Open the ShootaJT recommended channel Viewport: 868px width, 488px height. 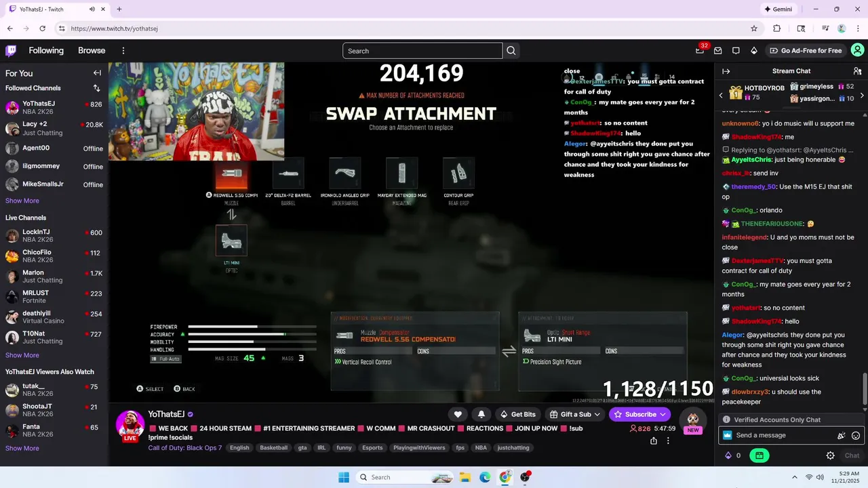coord(54,410)
